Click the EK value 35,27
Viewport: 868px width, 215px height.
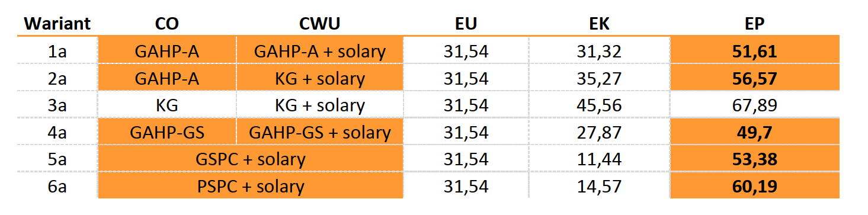[599, 78]
